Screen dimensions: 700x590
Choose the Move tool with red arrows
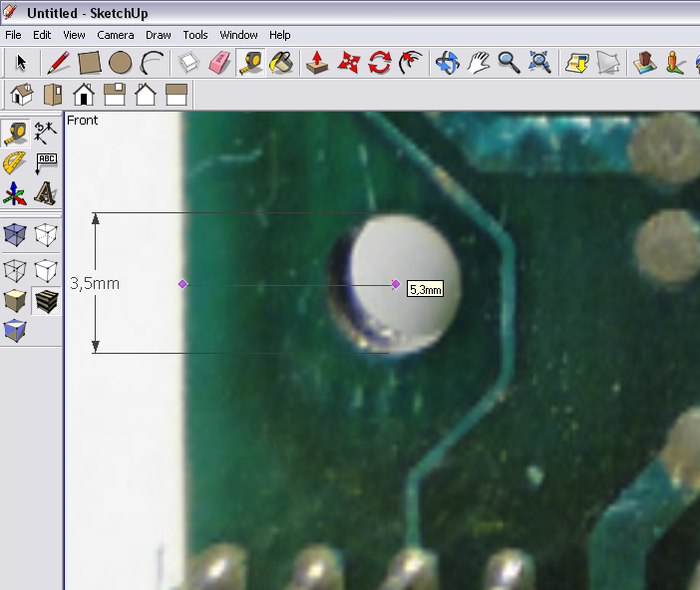[x=349, y=63]
